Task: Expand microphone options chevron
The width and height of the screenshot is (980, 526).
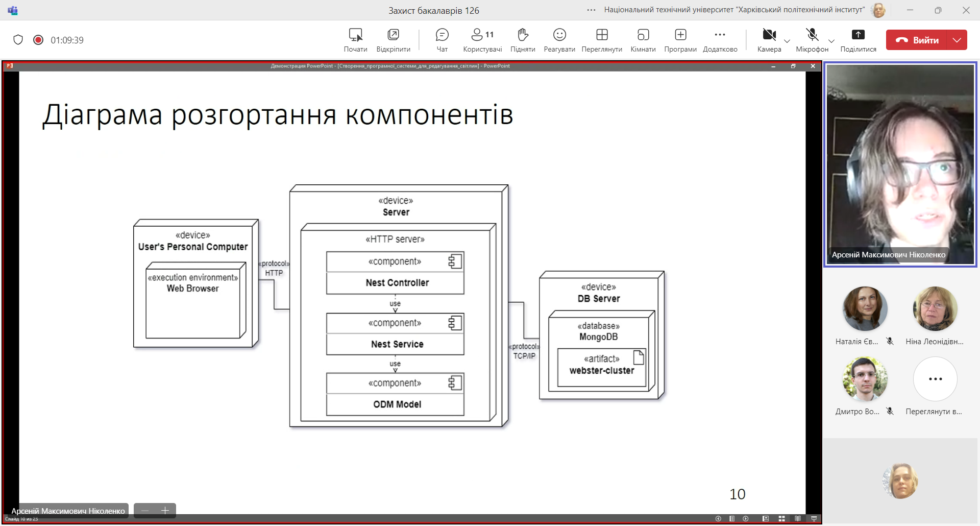Action: pyautogui.click(x=831, y=41)
